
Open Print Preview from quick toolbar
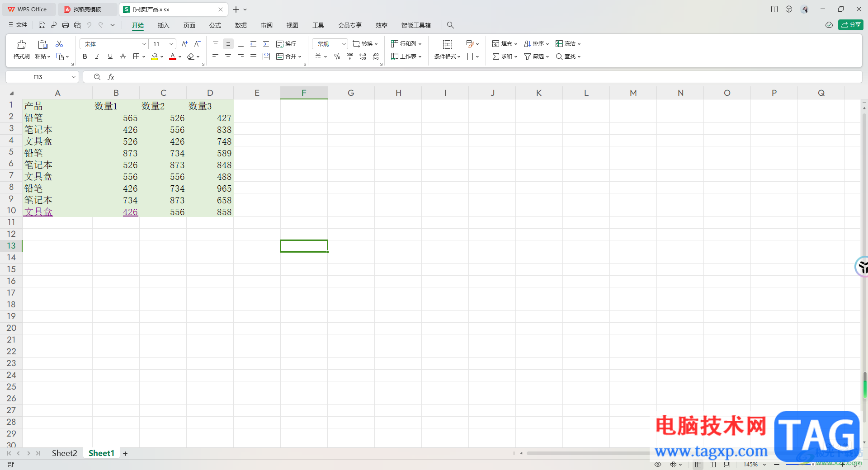(77, 25)
